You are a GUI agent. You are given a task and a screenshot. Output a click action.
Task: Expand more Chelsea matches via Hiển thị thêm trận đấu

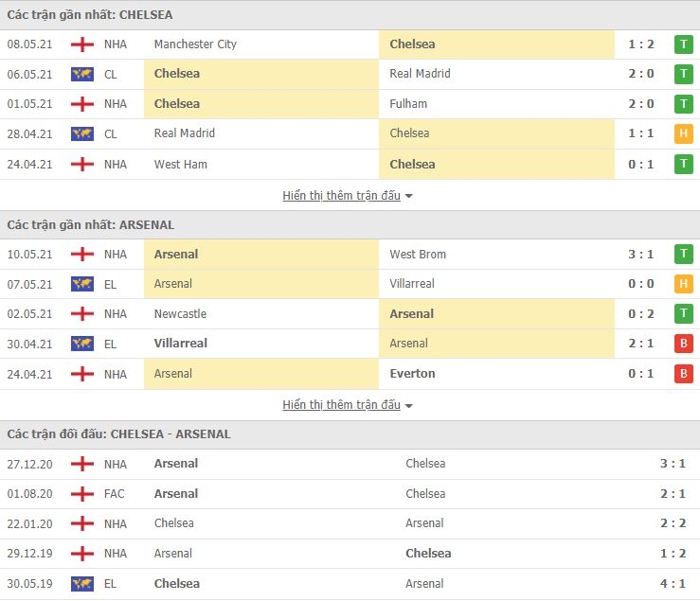(x=342, y=195)
